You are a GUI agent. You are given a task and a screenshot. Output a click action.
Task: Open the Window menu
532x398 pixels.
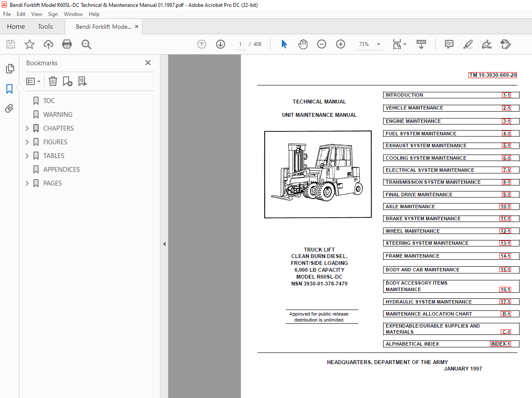tap(73, 14)
